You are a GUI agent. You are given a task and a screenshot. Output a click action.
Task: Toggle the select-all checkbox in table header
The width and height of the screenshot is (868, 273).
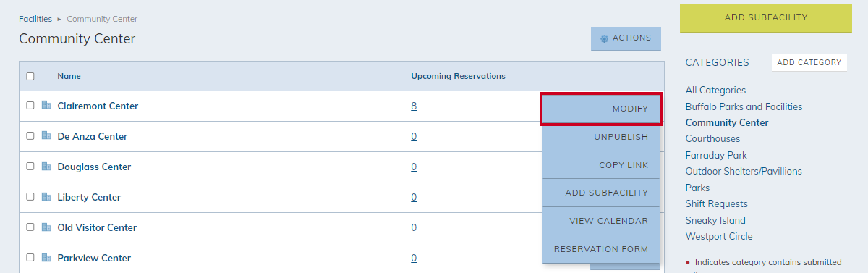point(30,76)
